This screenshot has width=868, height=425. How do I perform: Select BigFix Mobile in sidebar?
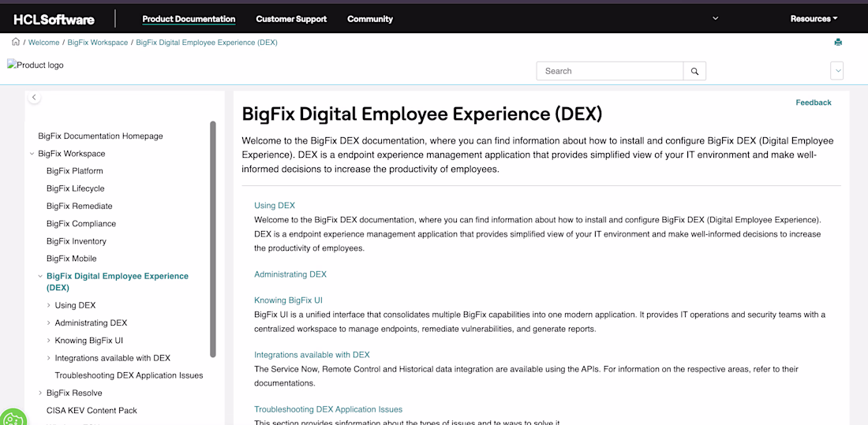tap(71, 259)
